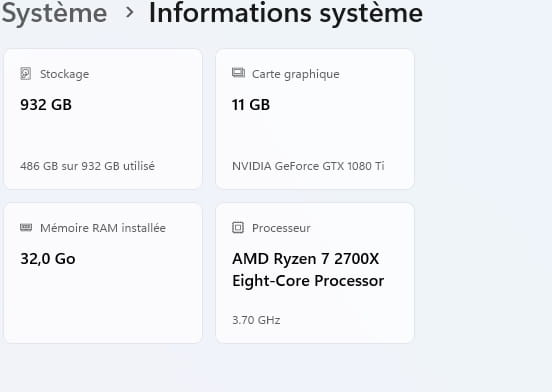This screenshot has height=392, width=552.
Task: Click the Processeur chip icon
Action: pos(238,228)
